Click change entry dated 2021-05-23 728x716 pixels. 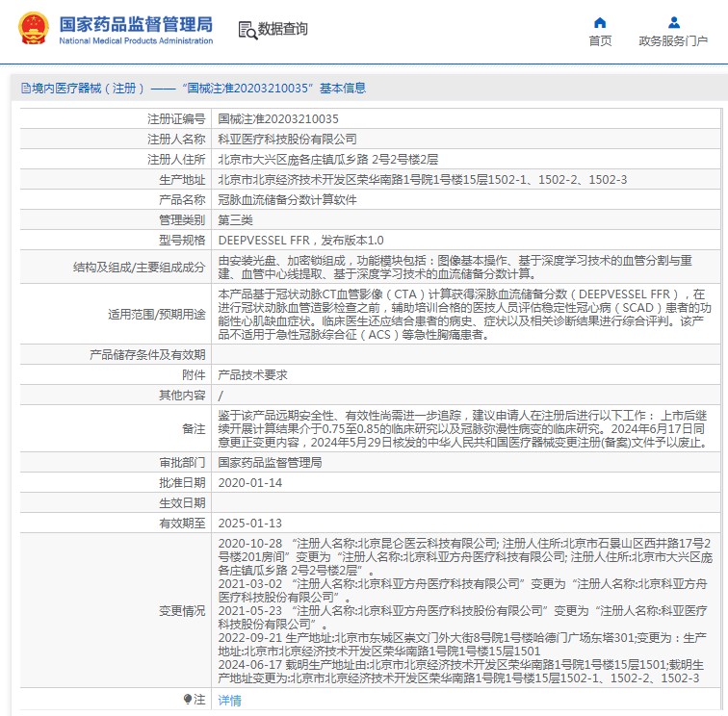(x=462, y=618)
